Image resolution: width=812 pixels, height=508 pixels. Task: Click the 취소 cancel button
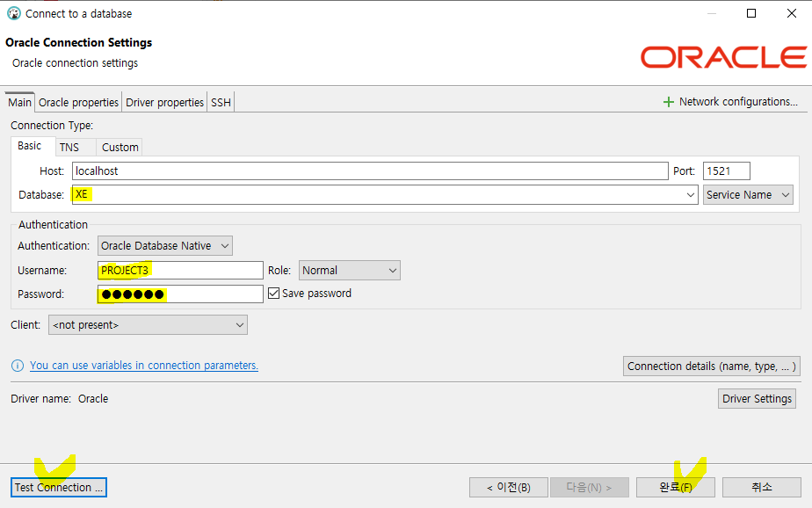pyautogui.click(x=762, y=487)
